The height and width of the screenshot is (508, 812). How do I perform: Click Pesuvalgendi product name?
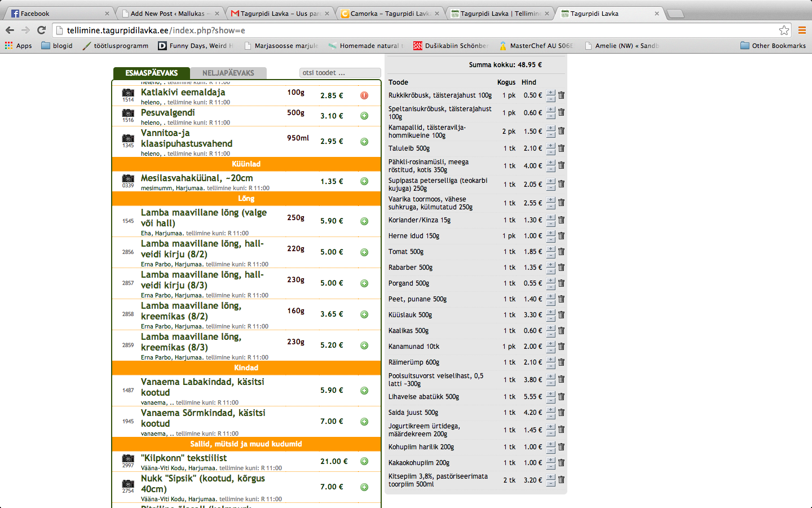[x=168, y=112]
